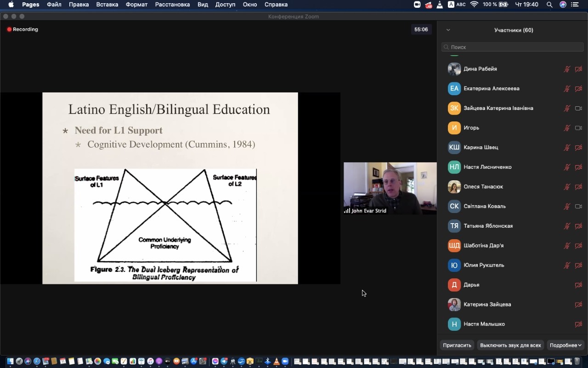Viewport: 588px width, 368px height.
Task: Click the camera icon for Світлана Коваль
Action: tap(578, 207)
